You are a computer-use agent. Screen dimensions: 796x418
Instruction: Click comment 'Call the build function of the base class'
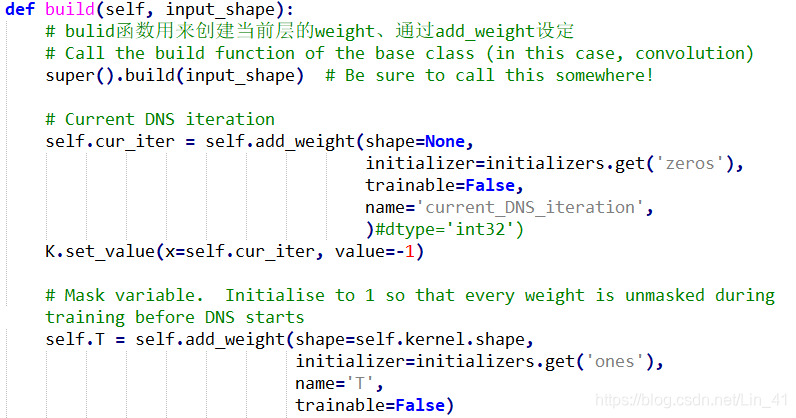click(x=400, y=53)
